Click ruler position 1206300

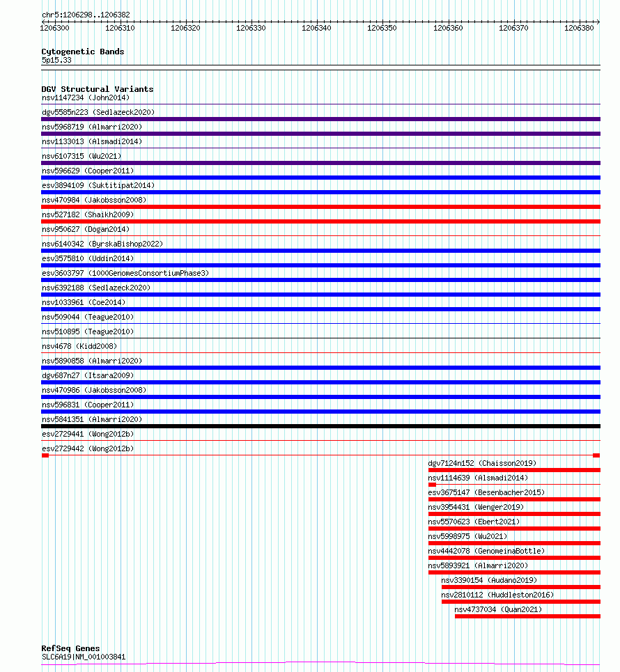point(54,28)
